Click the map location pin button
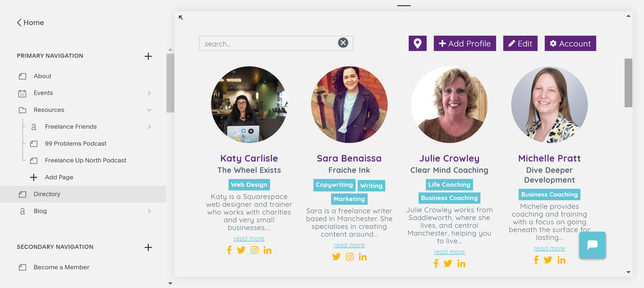Viewport: 644px width, 288px height. [417, 43]
